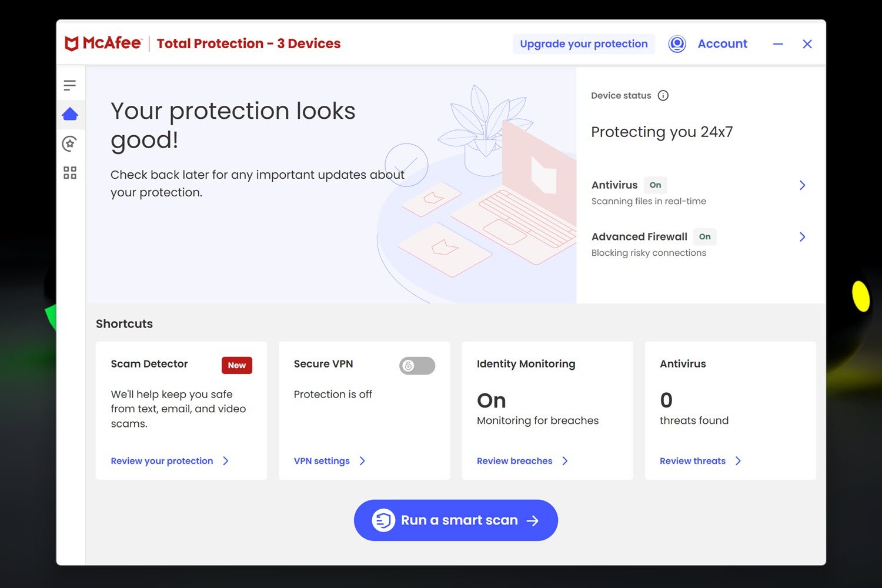
Task: Expand the Antivirus status row chevron
Action: [x=803, y=185]
